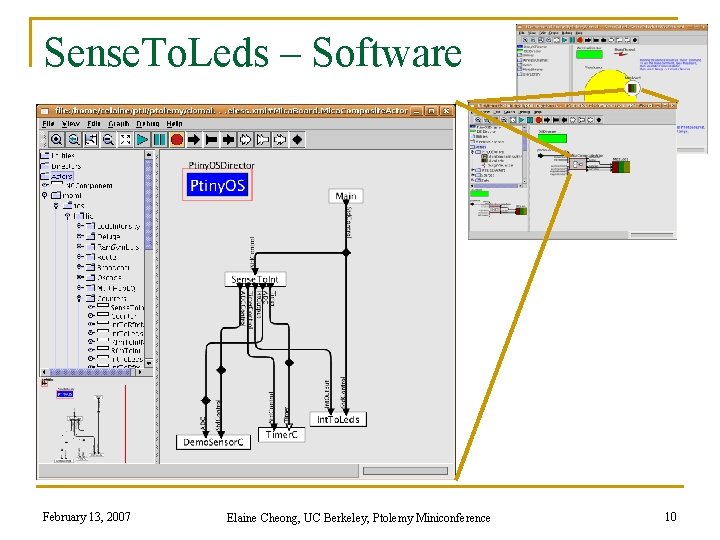Click the green box in middle background window
This screenshot has width=720, height=540.
[552, 138]
